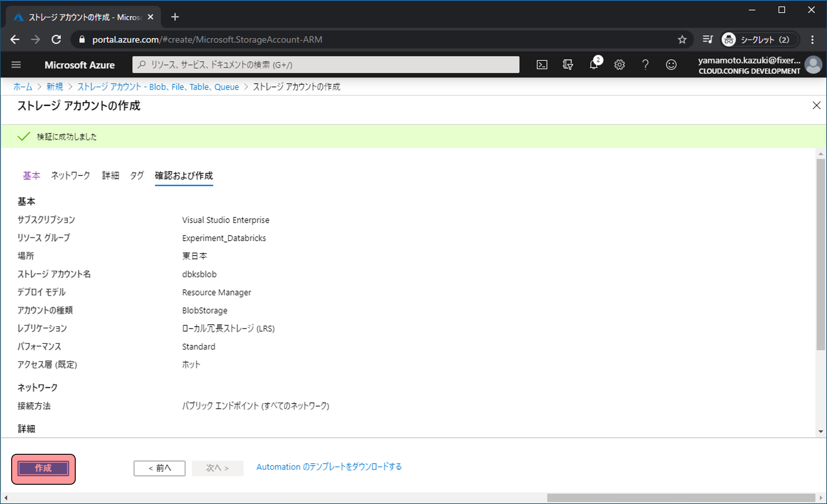The height and width of the screenshot is (504, 827).
Task: Close the storage account creation blade
Action: pyautogui.click(x=816, y=105)
